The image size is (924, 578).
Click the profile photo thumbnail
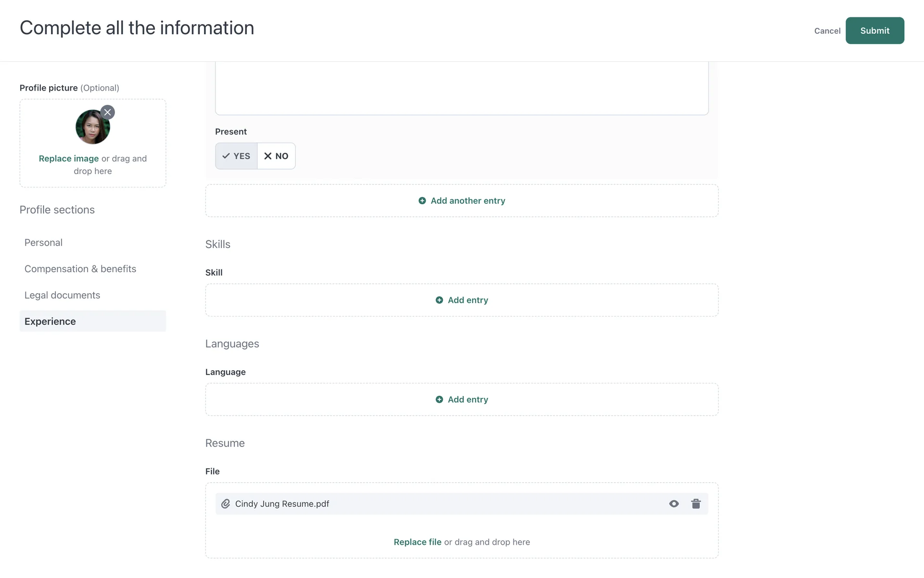[92, 128]
